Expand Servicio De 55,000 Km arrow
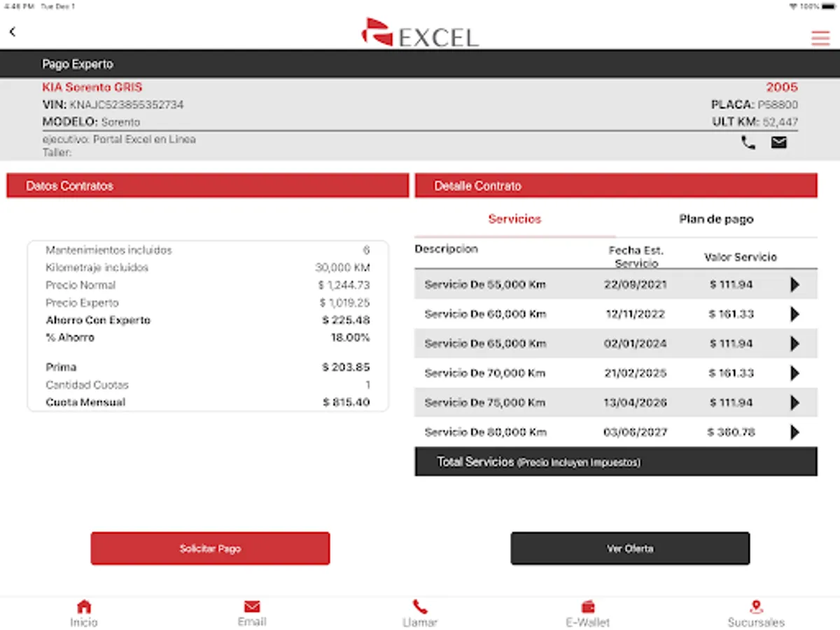 pyautogui.click(x=794, y=285)
